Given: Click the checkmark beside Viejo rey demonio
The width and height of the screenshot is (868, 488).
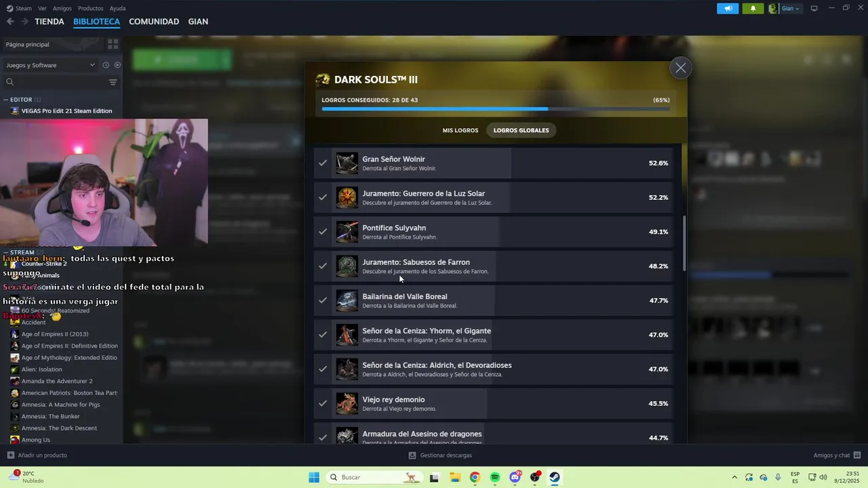Looking at the screenshot, I should (323, 403).
